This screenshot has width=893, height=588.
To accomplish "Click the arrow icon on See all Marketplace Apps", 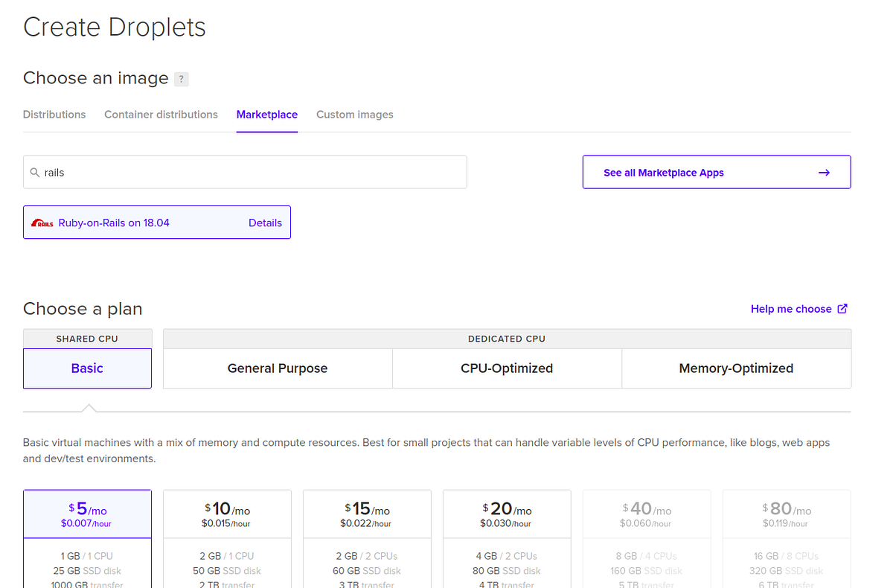I will [824, 172].
